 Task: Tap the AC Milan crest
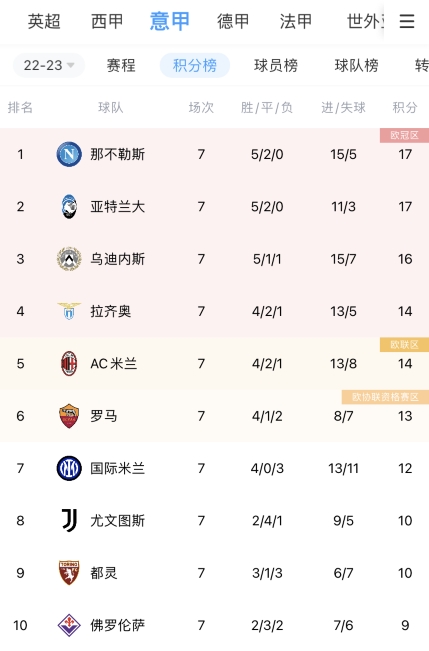coord(69,364)
